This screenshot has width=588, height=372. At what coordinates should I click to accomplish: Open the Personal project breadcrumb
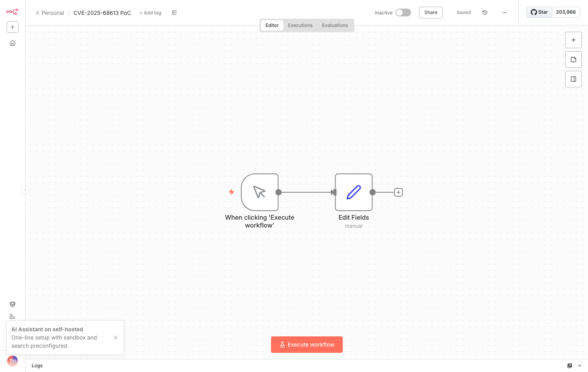point(50,13)
